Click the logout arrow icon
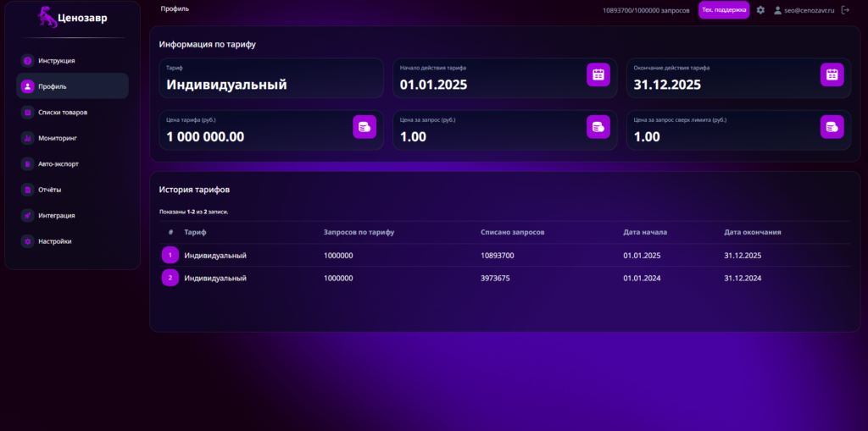 coord(845,10)
